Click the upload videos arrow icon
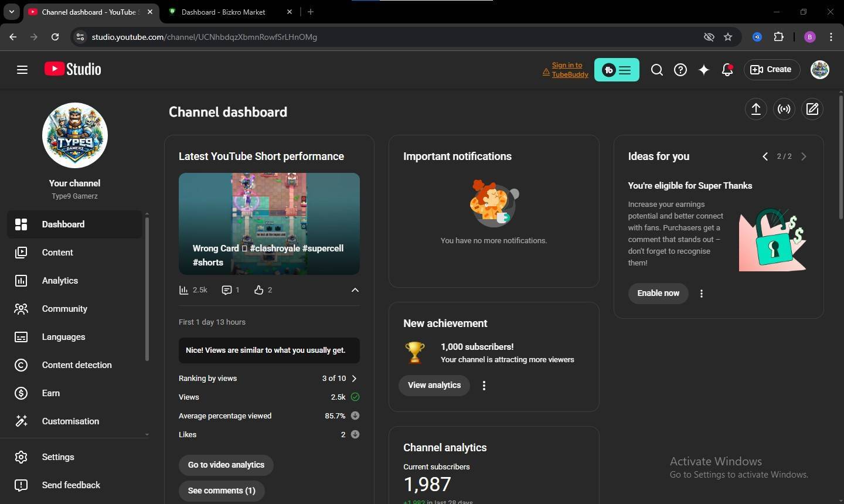Viewport: 844px width, 504px height. 755,109
